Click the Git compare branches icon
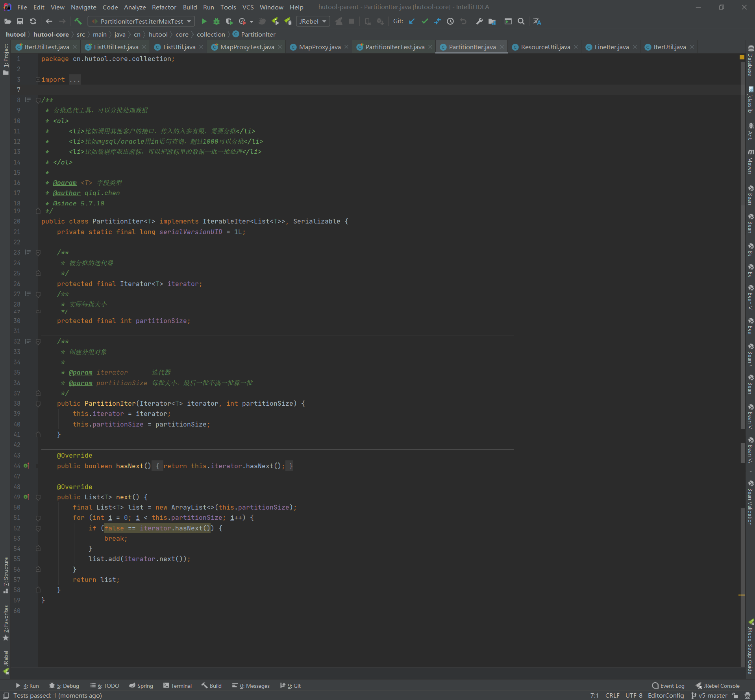This screenshot has width=755, height=700. pos(437,21)
